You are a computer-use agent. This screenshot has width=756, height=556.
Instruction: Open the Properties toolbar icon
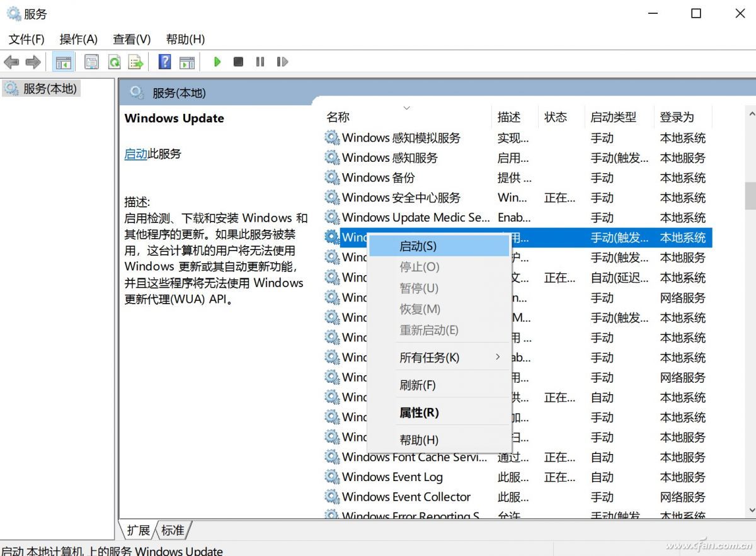point(91,61)
